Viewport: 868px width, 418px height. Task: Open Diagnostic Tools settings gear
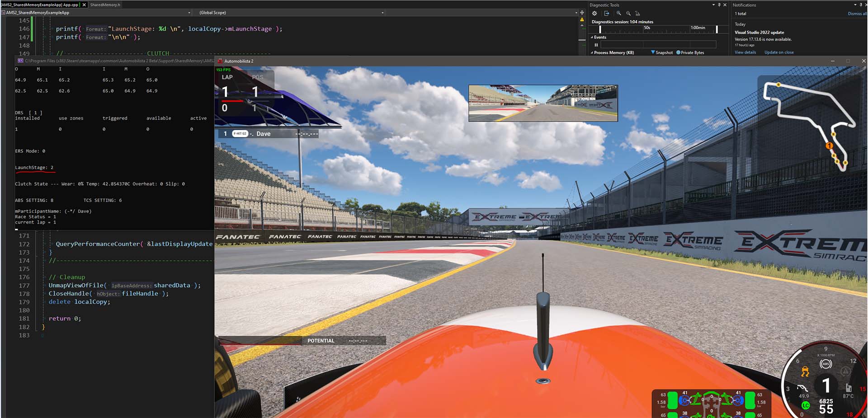point(594,14)
